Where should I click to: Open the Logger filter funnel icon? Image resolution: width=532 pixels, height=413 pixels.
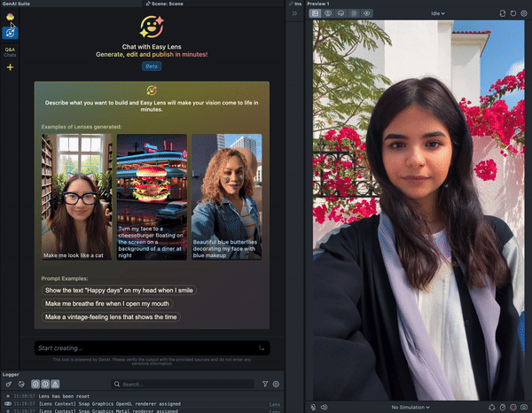(x=265, y=385)
